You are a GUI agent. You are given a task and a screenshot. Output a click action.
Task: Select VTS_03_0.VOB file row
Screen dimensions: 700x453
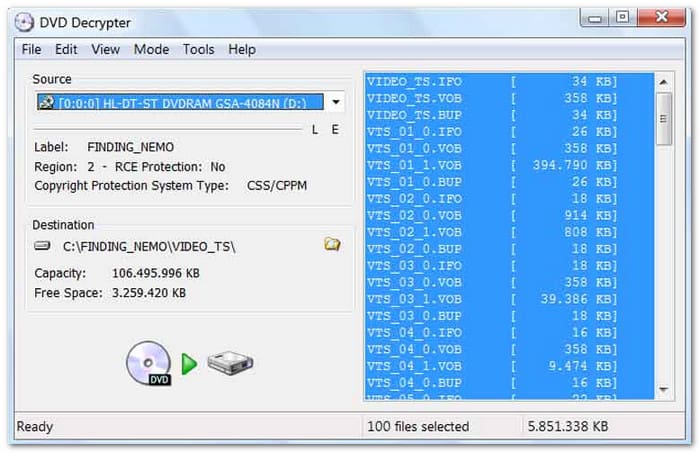click(509, 283)
